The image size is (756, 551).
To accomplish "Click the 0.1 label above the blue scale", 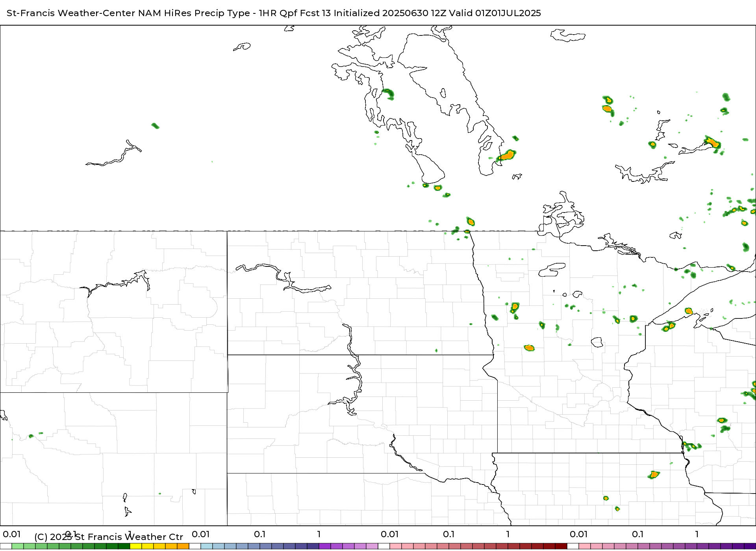I will tap(260, 534).
